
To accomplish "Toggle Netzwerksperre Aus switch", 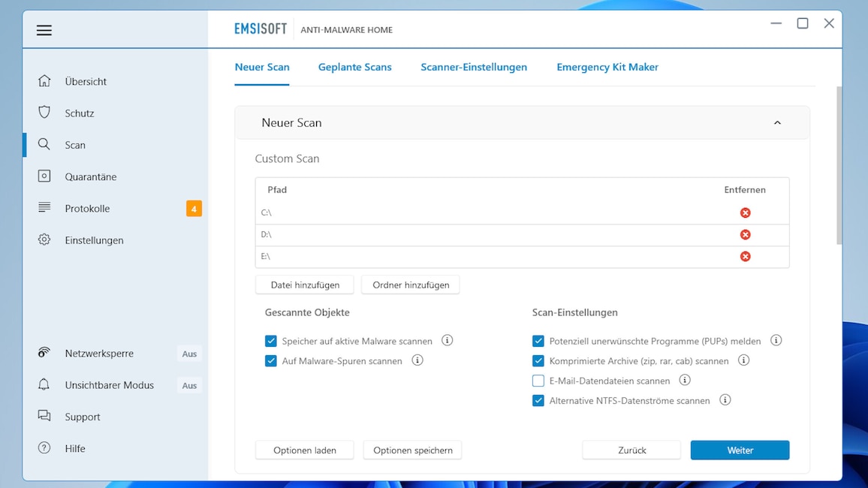I will 189,354.
